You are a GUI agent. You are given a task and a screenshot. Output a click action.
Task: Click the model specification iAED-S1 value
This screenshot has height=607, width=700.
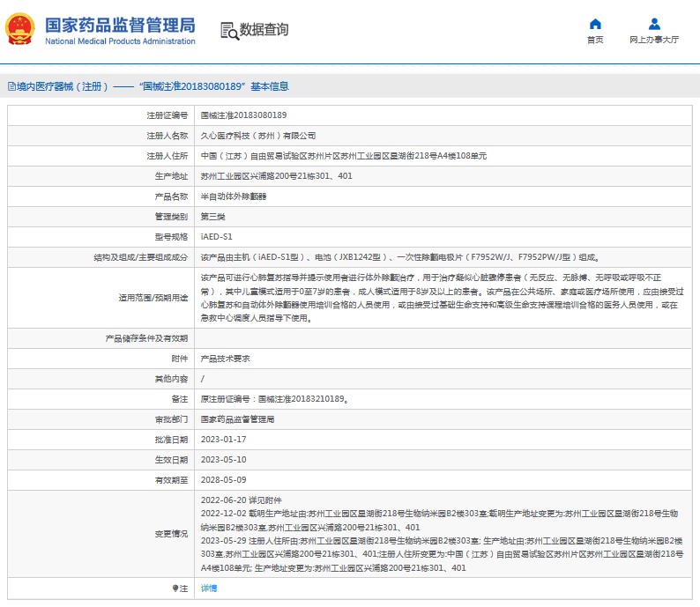click(216, 237)
